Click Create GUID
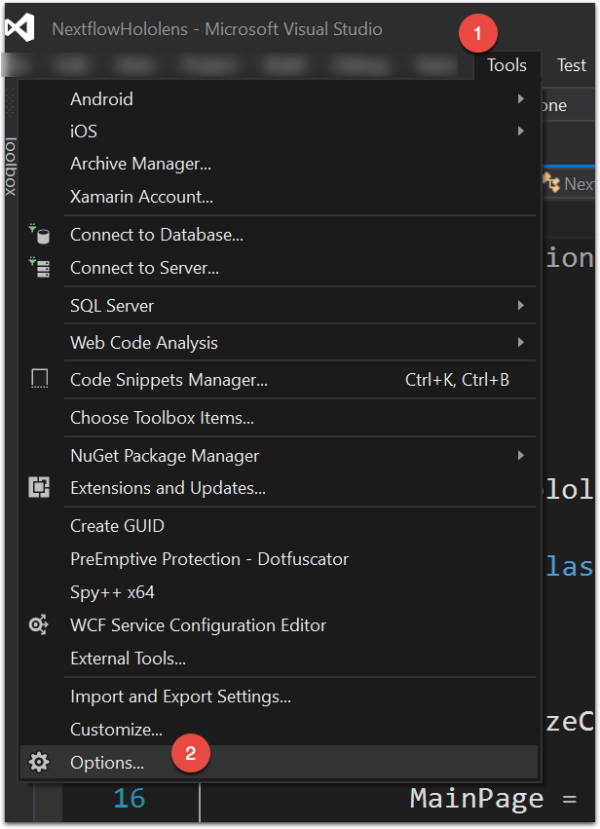This screenshot has width=600, height=829. 116,525
